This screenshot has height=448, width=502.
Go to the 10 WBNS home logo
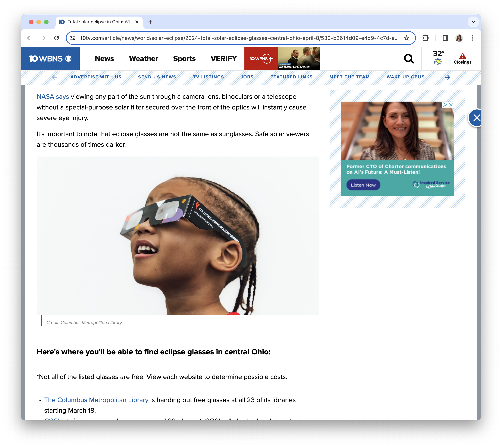[50, 58]
